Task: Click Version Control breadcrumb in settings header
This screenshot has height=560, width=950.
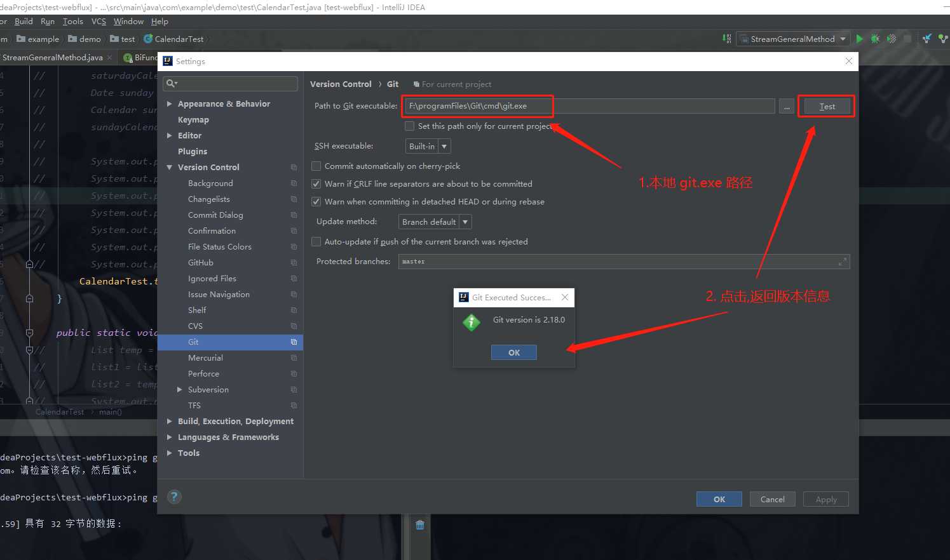Action: pyautogui.click(x=341, y=84)
